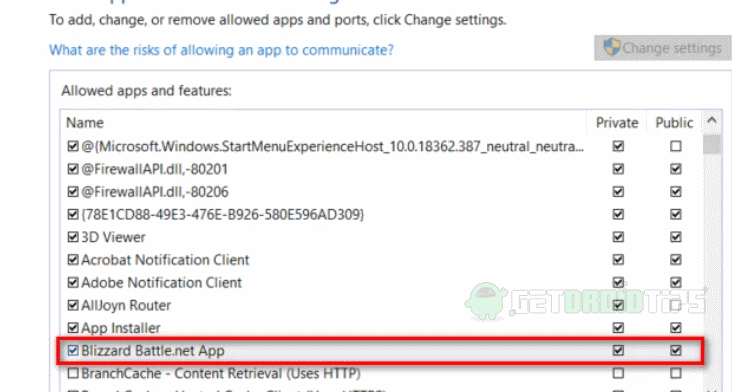Select the {78E1CD88-49E3-476E-B926-580E596AD309} entry text
This screenshot has width=732, height=392.
pos(223,214)
